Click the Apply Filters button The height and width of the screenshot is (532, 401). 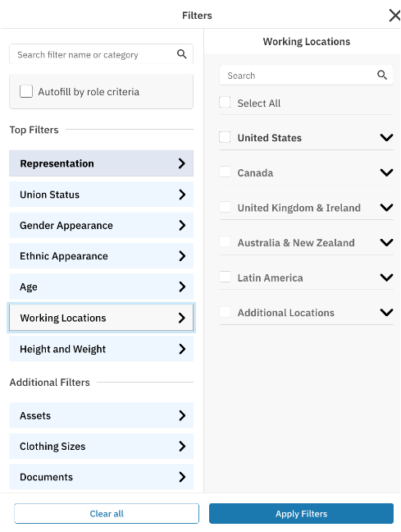301,514
